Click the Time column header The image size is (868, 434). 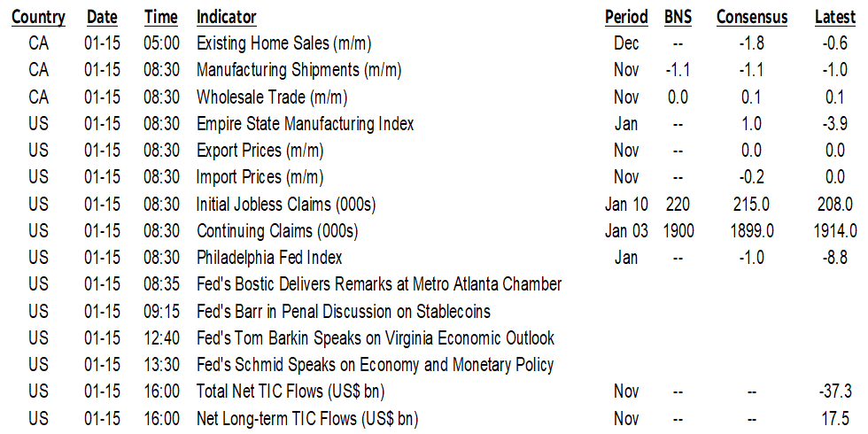click(x=160, y=17)
